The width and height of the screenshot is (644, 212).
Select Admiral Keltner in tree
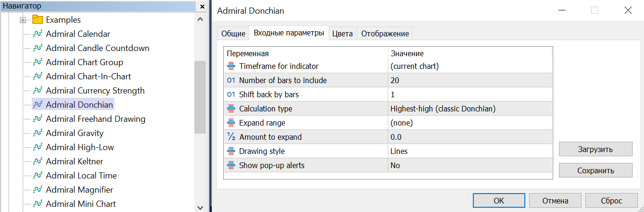tap(74, 161)
